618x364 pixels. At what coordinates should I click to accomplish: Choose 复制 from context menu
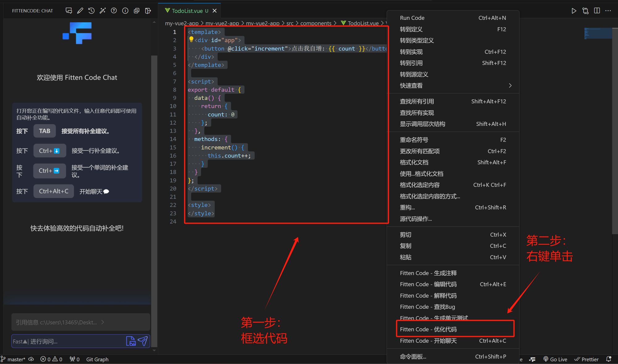(453, 246)
